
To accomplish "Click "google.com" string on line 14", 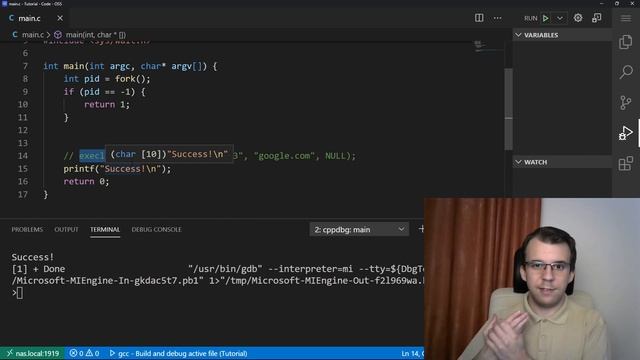I will click(x=284, y=156).
